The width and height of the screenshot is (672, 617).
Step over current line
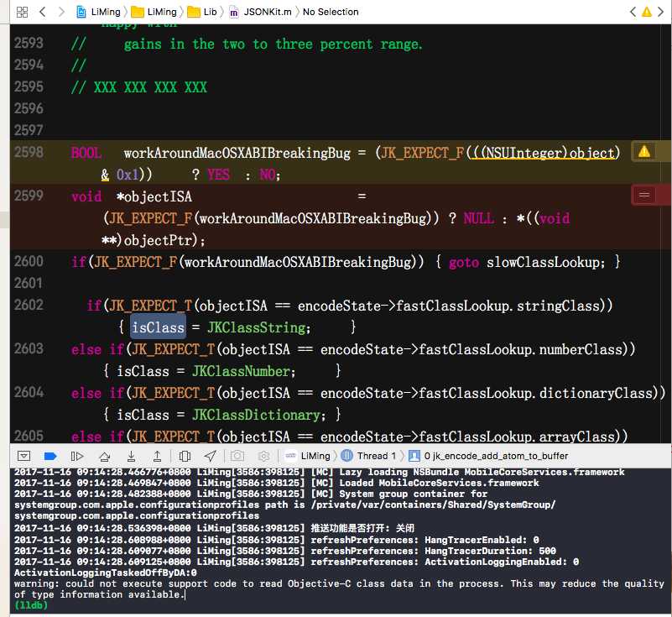click(104, 456)
